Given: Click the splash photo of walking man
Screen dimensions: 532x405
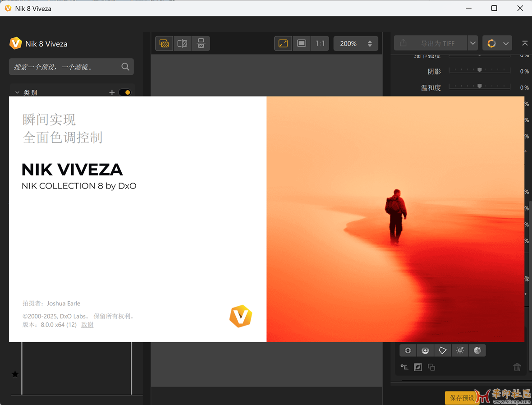Looking at the screenshot, I should 395,219.
